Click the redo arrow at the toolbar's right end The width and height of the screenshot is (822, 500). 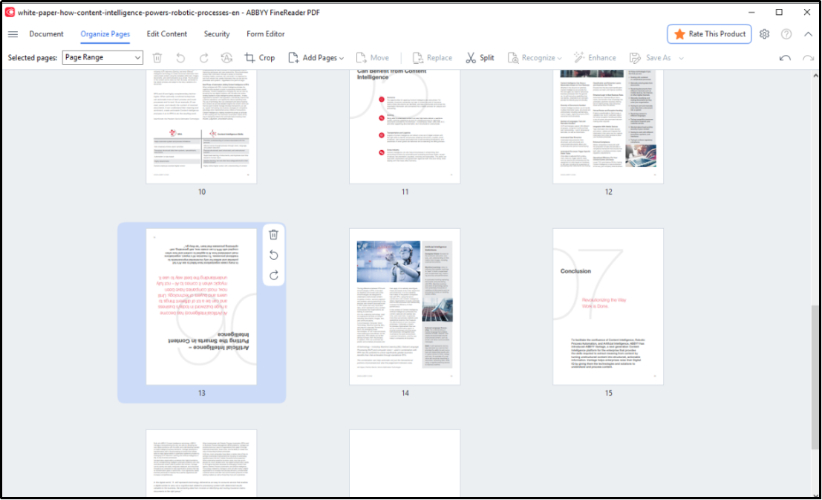(x=806, y=58)
